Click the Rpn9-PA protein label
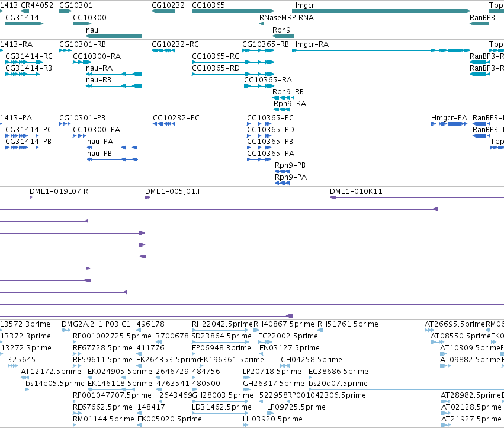 pos(291,177)
